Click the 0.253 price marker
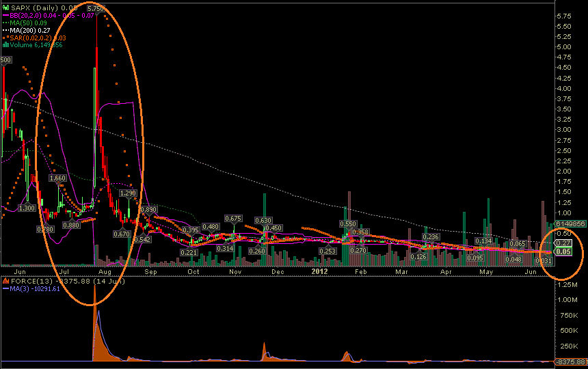The width and height of the screenshot is (588, 369). click(328, 251)
